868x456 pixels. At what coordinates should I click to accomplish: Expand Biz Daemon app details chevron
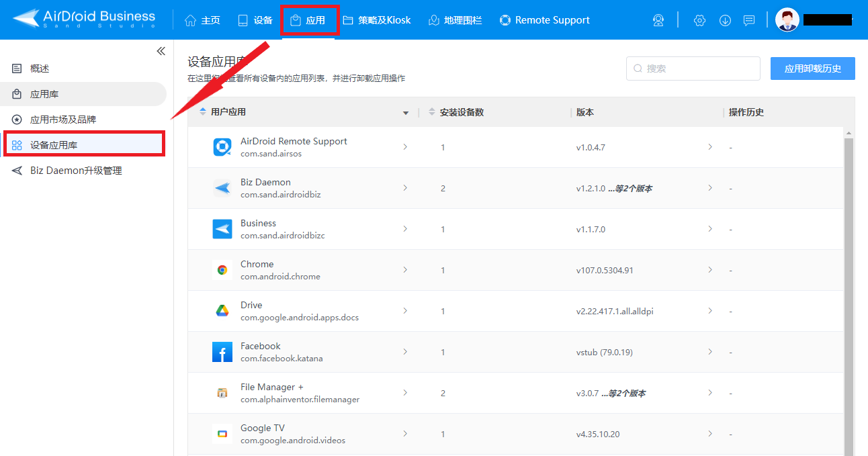(405, 187)
